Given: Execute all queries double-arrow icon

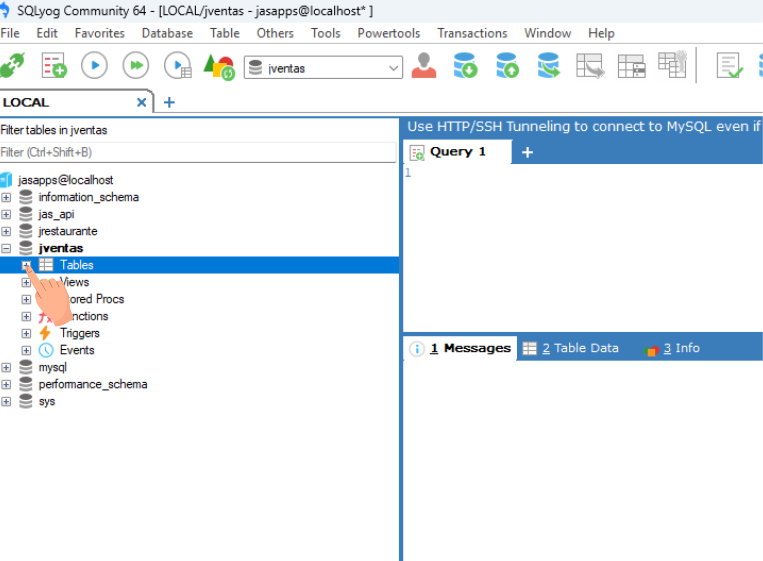Looking at the screenshot, I should pos(136,65).
